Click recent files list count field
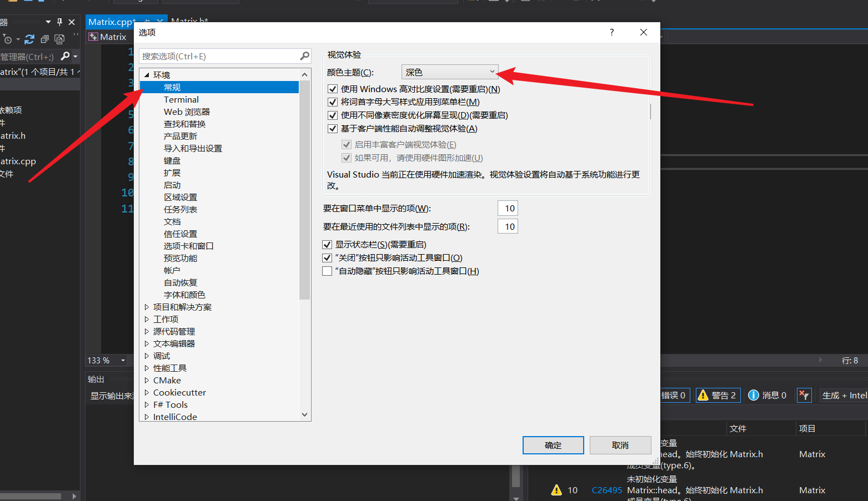The width and height of the screenshot is (868, 501). [508, 226]
